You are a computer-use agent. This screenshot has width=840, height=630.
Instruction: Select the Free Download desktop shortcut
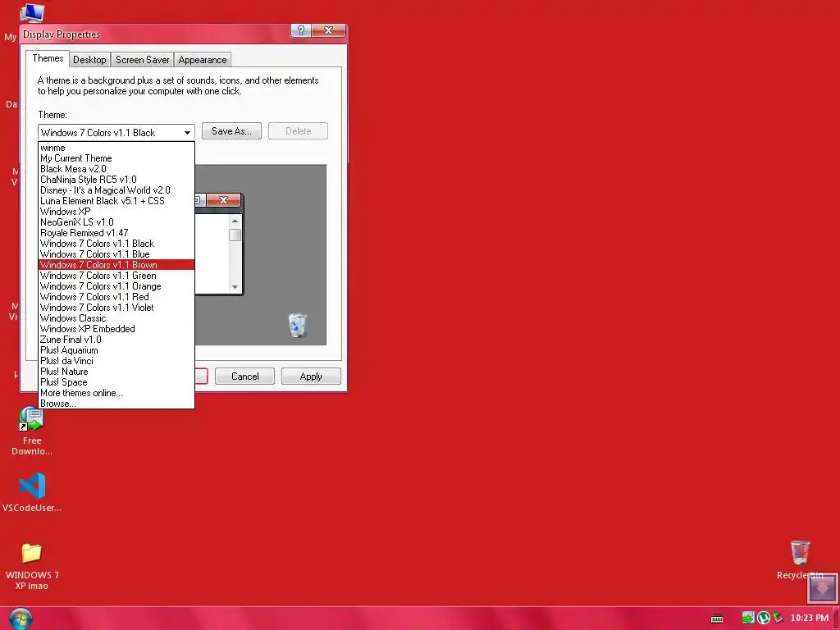(x=32, y=431)
